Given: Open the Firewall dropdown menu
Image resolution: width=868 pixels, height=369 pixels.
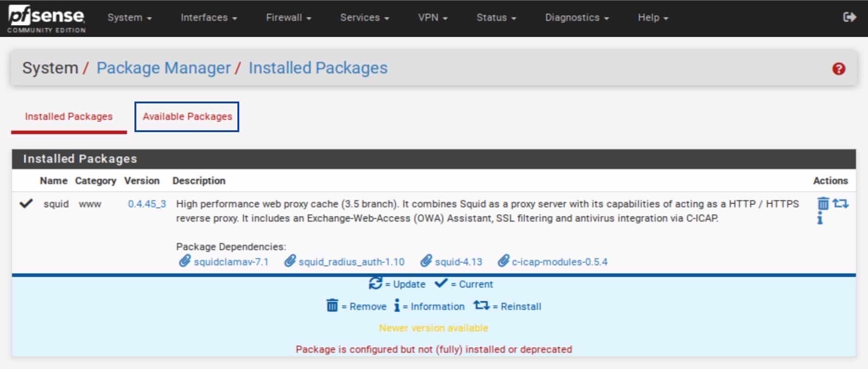Looking at the screenshot, I should tap(288, 18).
